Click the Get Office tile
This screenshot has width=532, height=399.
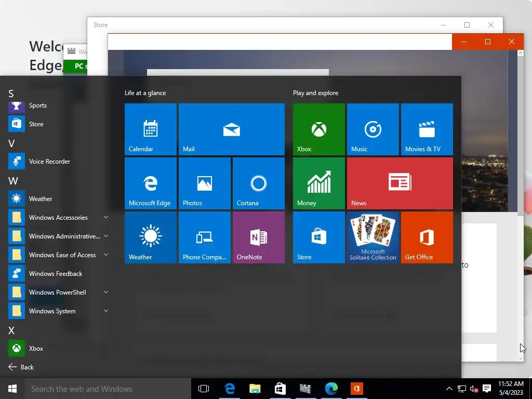tap(427, 237)
